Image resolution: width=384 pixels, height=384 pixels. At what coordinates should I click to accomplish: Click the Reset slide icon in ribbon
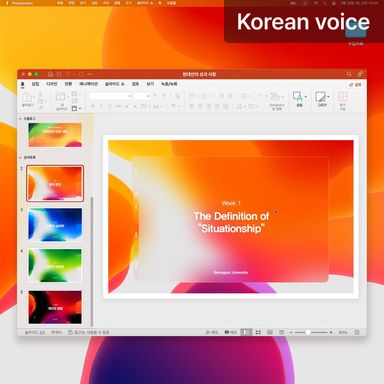pyautogui.click(x=74, y=101)
